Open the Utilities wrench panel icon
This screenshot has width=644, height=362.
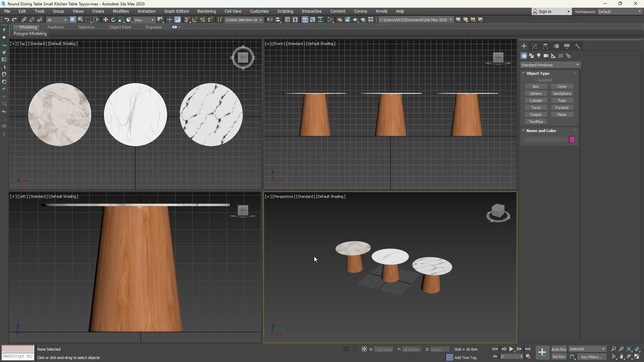pyautogui.click(x=578, y=46)
